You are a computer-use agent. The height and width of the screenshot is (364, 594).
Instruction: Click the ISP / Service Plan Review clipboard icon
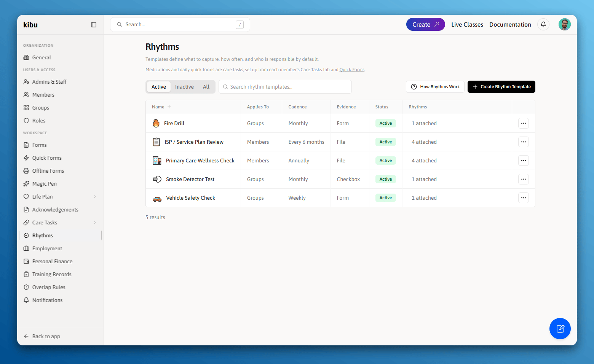click(x=156, y=142)
